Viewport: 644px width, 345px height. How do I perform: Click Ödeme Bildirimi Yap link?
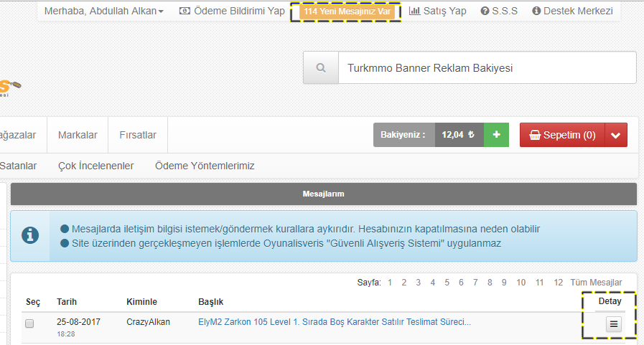click(232, 11)
